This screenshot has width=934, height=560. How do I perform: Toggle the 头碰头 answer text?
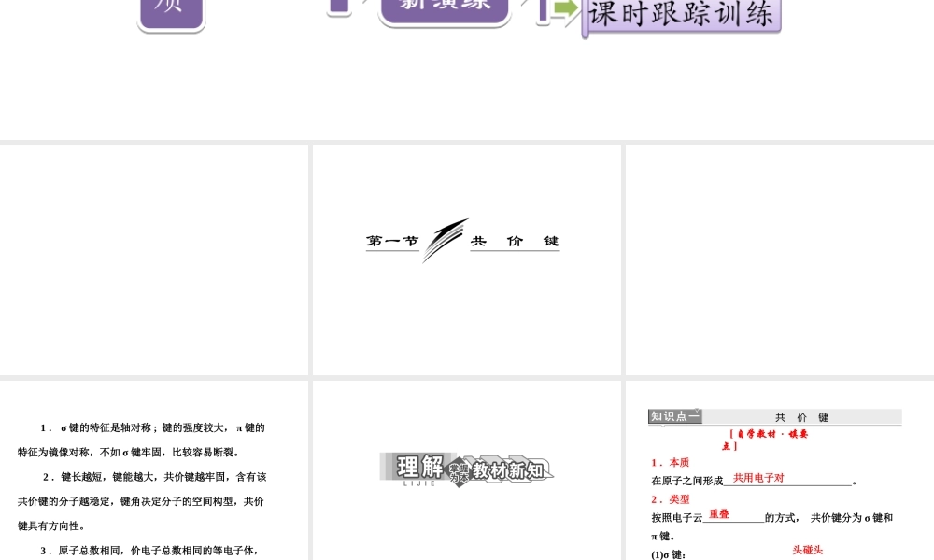click(806, 551)
